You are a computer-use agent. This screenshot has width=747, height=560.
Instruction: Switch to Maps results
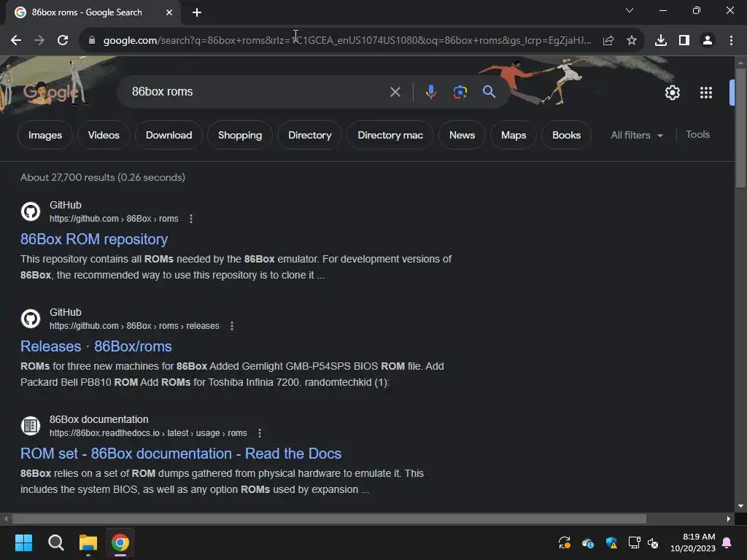[x=514, y=135]
